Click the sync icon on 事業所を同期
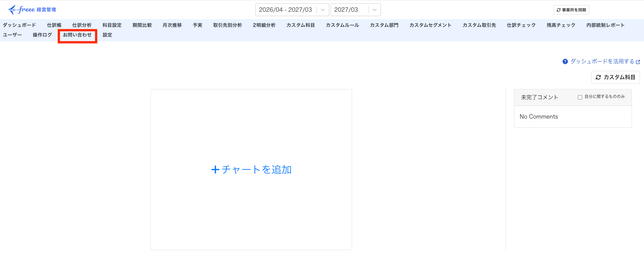 (559, 10)
